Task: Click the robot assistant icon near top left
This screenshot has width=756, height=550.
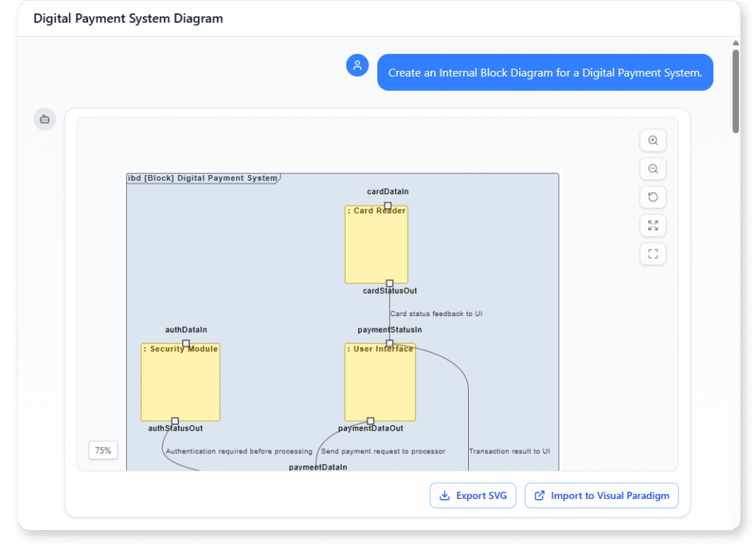Action: coord(44,119)
